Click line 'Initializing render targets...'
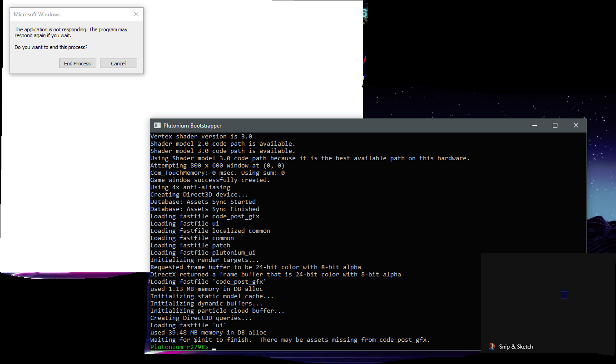 205,260
